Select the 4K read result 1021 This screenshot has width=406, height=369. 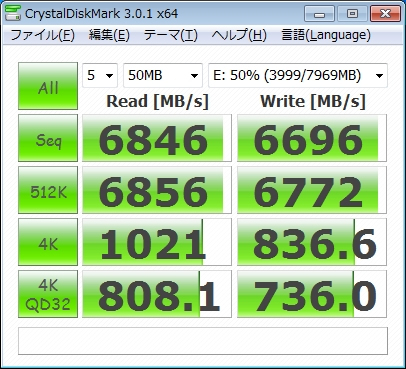pos(157,242)
